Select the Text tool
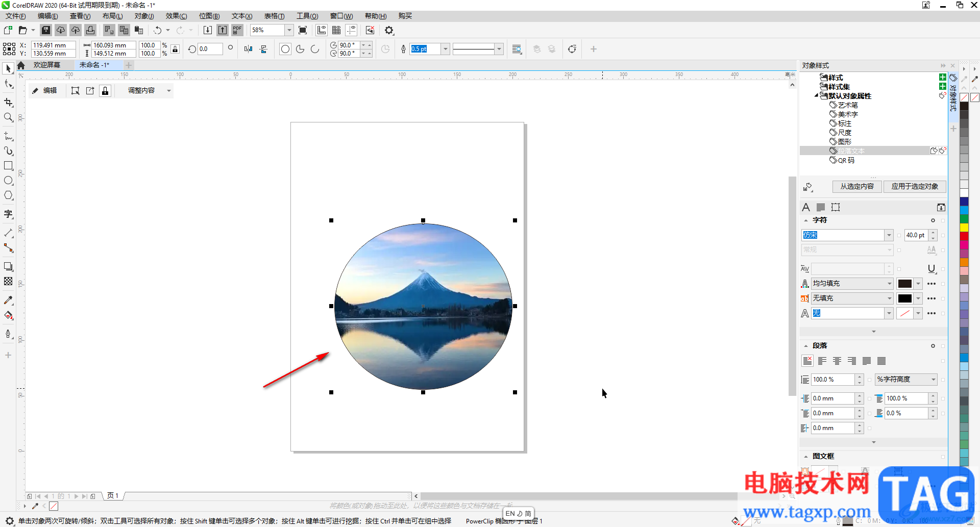 coord(8,214)
